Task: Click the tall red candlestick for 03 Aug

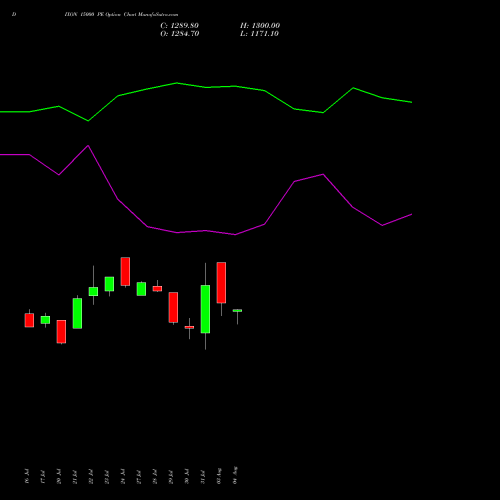Action: pos(221,283)
